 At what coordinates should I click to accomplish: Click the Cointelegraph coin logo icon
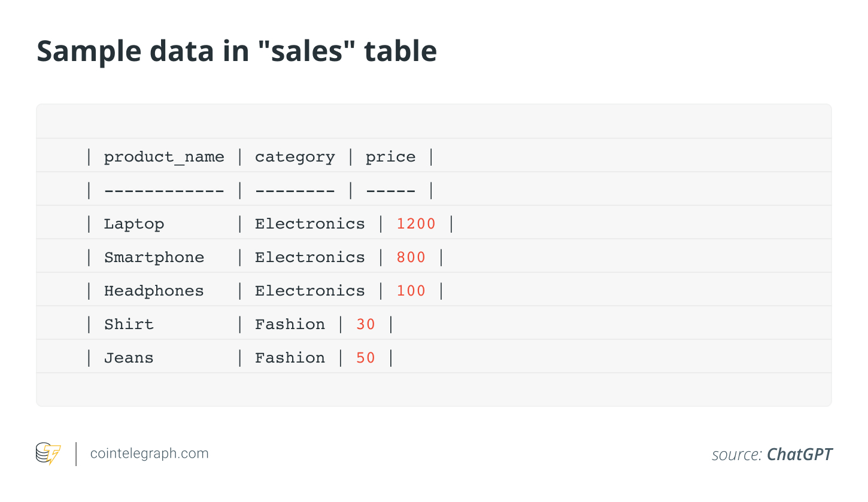(x=48, y=454)
